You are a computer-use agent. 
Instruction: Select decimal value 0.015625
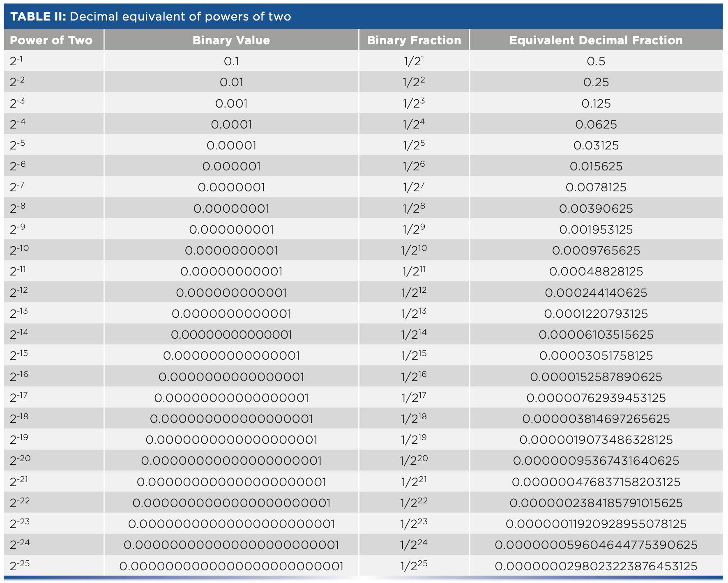coord(596,166)
